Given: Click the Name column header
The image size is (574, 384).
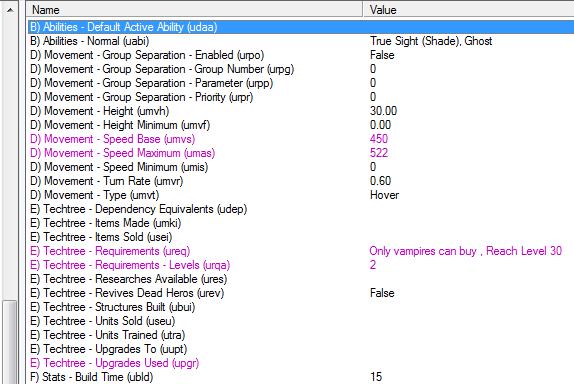Looking at the screenshot, I should [195, 10].
